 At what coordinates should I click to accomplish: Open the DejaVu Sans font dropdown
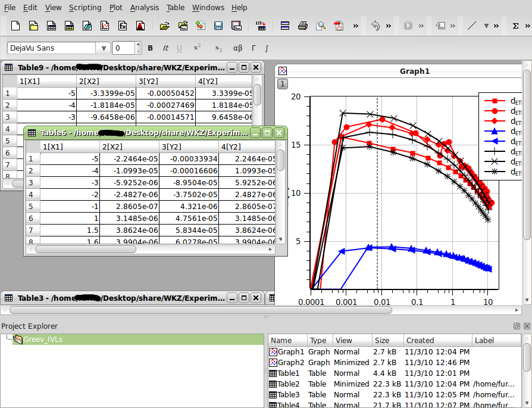pos(104,48)
